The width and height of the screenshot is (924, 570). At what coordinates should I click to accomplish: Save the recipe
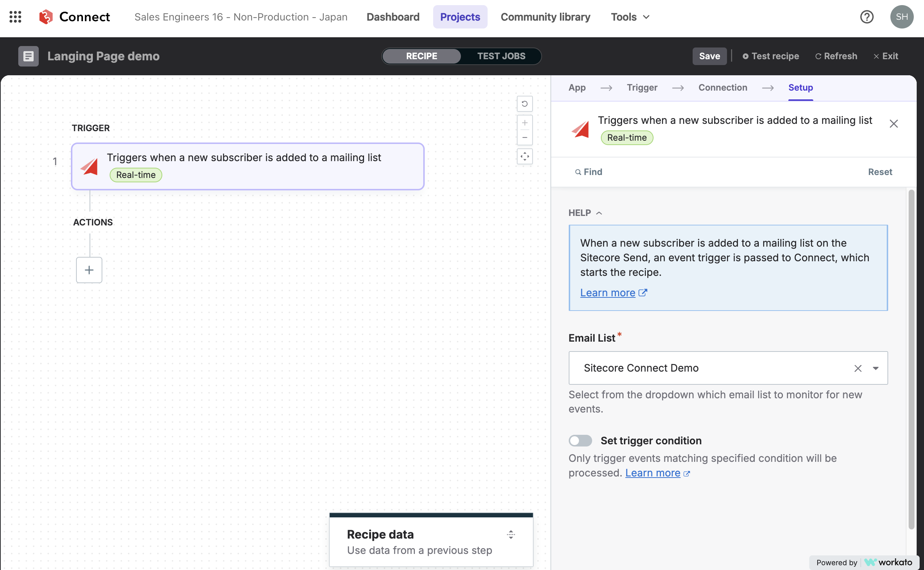click(x=709, y=56)
